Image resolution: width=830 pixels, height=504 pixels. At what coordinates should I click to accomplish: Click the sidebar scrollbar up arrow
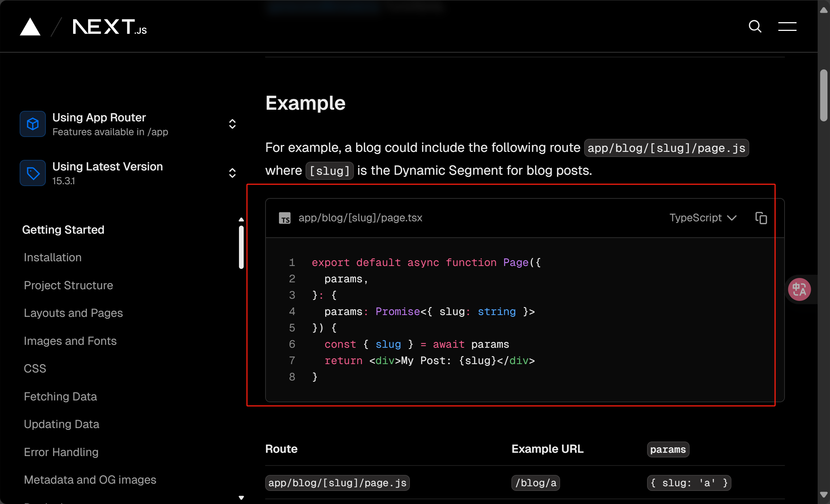(x=241, y=219)
